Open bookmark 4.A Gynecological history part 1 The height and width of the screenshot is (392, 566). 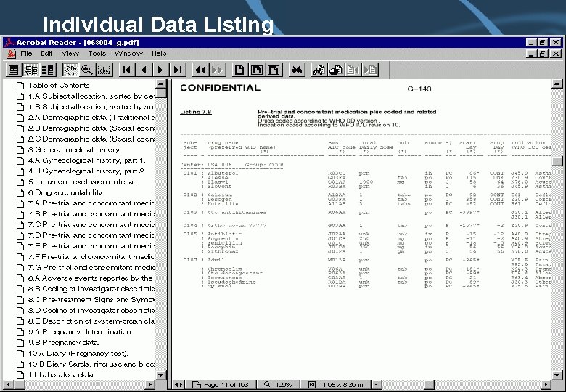click(x=87, y=160)
